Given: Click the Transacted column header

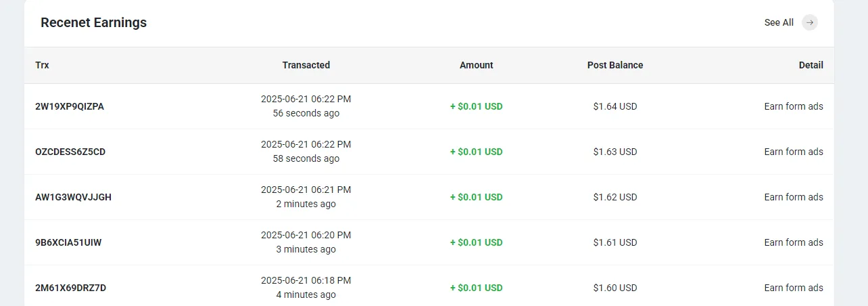Looking at the screenshot, I should [306, 65].
